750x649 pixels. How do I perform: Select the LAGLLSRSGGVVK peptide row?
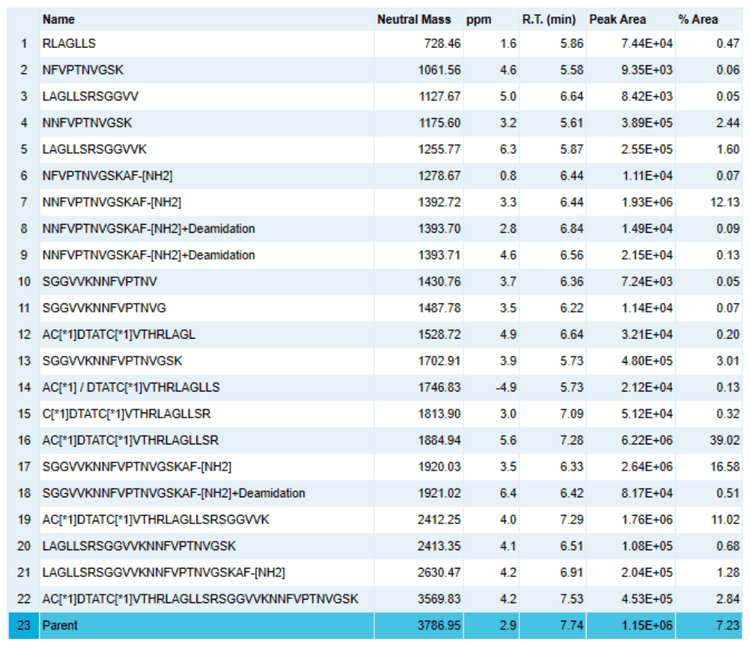click(94, 150)
